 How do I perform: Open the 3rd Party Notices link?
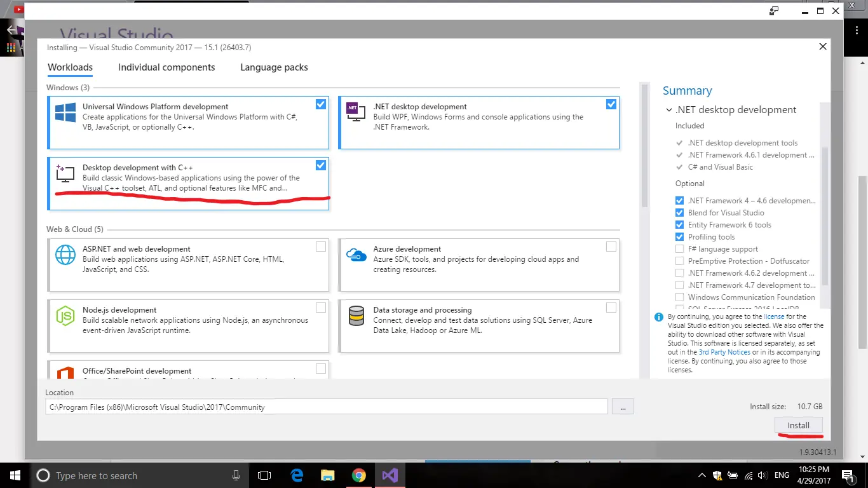pos(724,352)
